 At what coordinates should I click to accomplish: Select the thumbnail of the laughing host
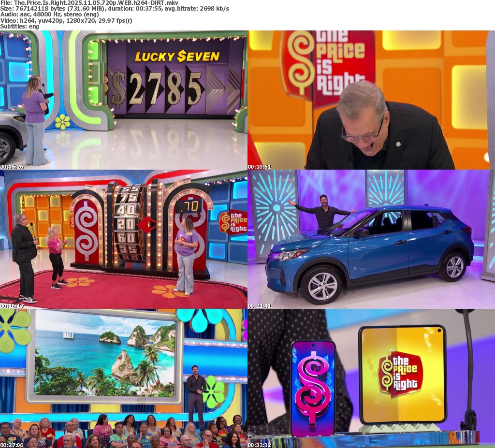coord(371,100)
